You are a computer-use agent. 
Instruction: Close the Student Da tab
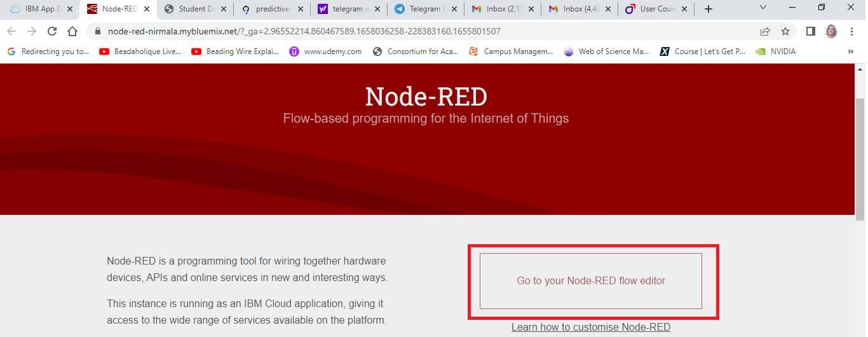click(x=224, y=9)
